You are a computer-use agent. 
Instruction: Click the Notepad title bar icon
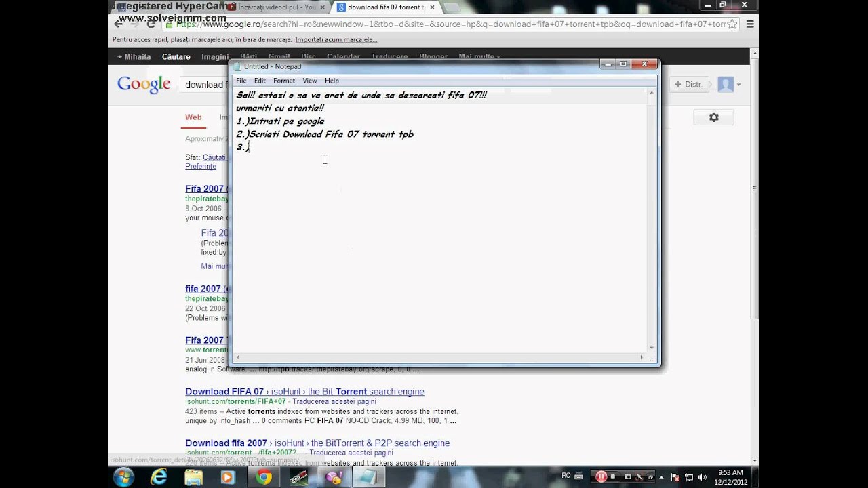pyautogui.click(x=237, y=66)
